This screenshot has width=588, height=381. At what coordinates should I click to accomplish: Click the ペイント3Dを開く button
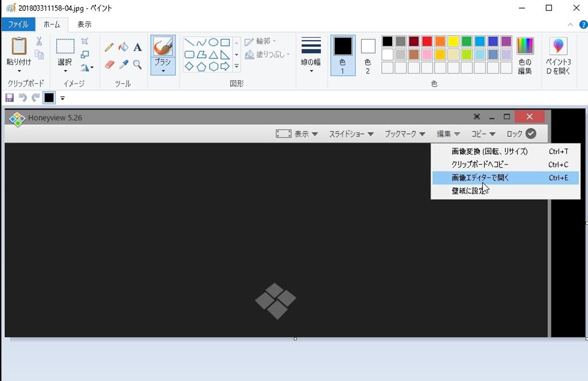click(558, 55)
